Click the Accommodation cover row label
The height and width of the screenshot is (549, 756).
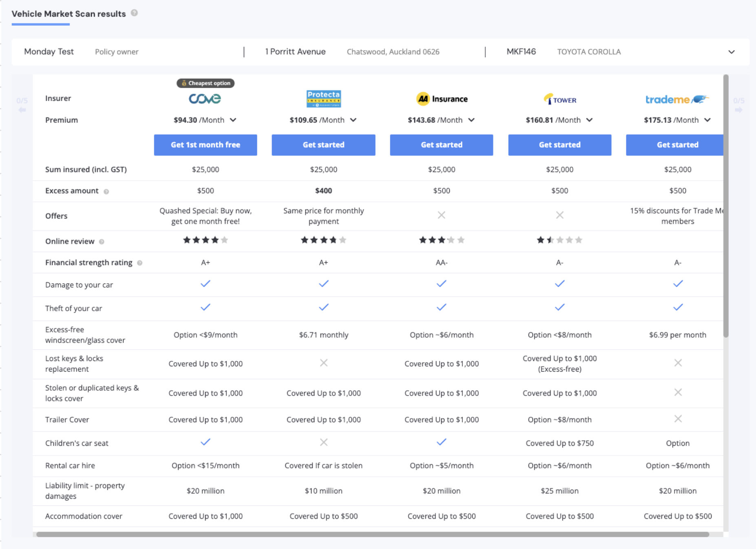[x=84, y=516]
